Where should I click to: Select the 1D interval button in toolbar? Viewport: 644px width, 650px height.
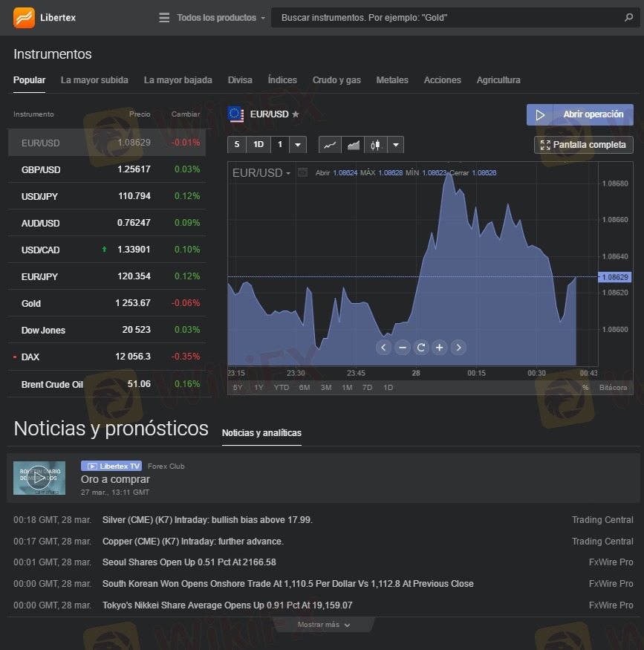tap(258, 145)
